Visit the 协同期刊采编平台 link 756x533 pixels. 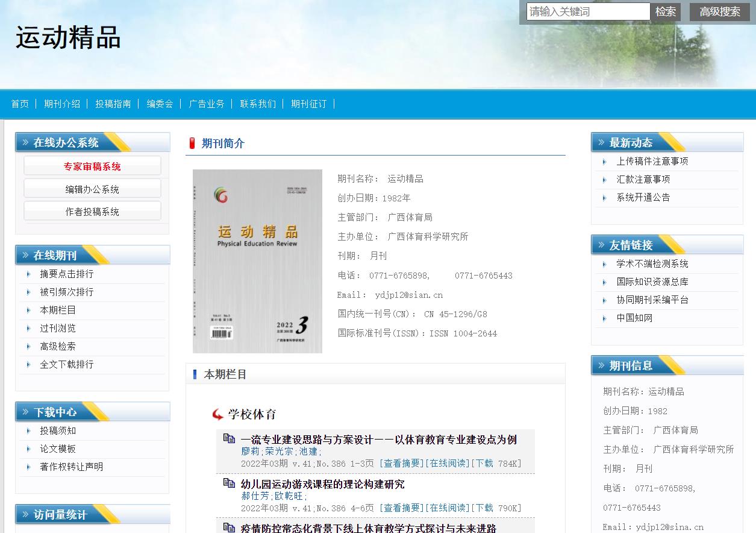click(x=652, y=300)
